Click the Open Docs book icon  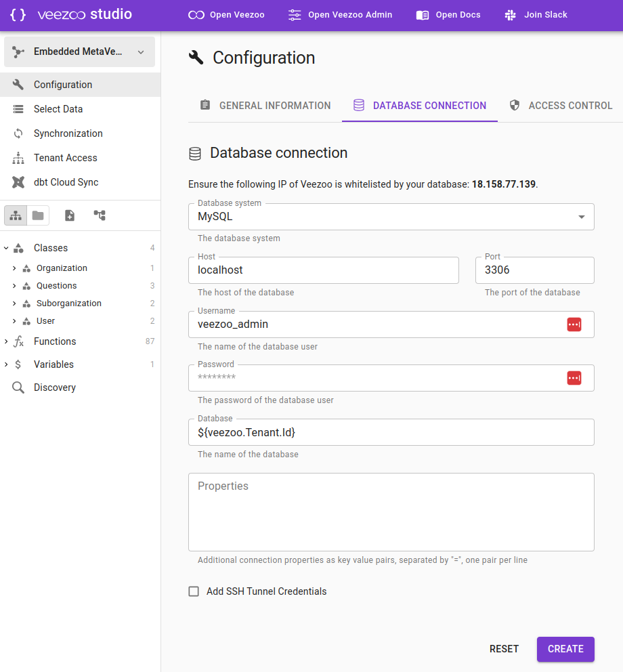423,16
